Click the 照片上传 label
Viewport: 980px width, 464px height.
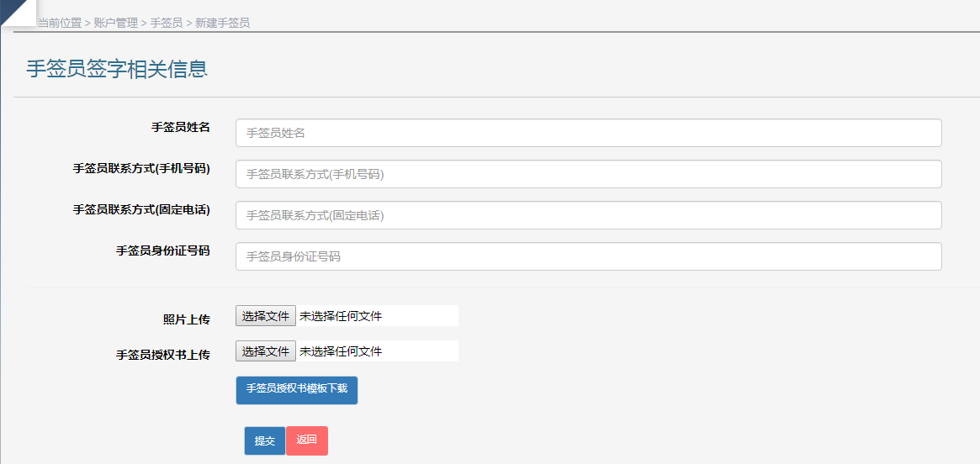186,319
